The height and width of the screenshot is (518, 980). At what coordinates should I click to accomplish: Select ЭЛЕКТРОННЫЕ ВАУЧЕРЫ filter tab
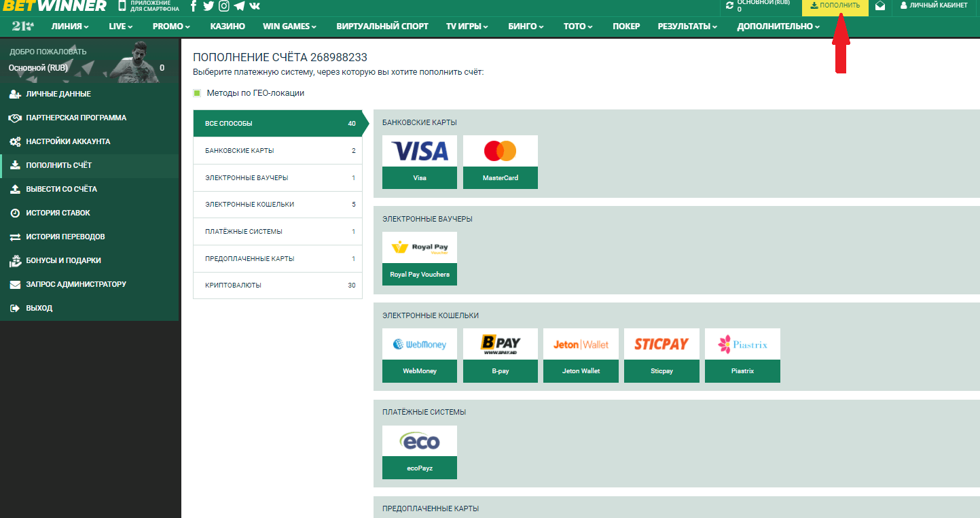tap(277, 178)
